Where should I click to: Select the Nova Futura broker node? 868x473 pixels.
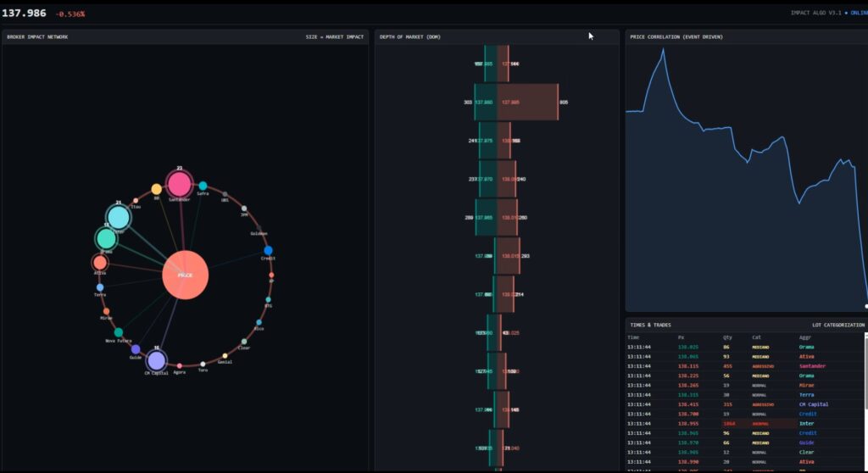[119, 332]
